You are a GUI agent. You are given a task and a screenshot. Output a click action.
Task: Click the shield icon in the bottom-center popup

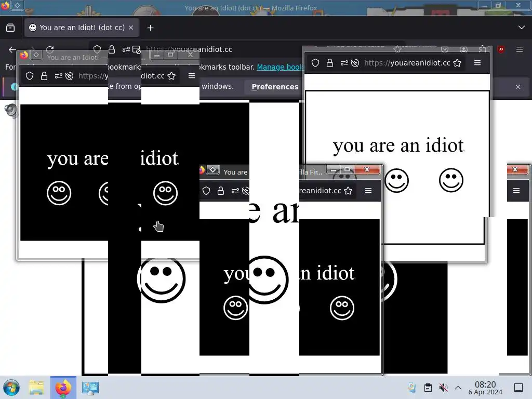coord(206,191)
